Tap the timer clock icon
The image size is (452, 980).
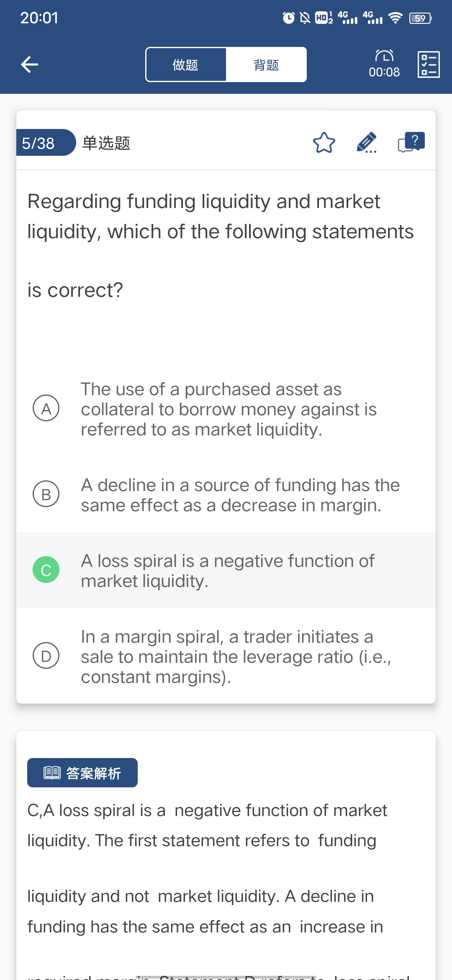(x=384, y=56)
